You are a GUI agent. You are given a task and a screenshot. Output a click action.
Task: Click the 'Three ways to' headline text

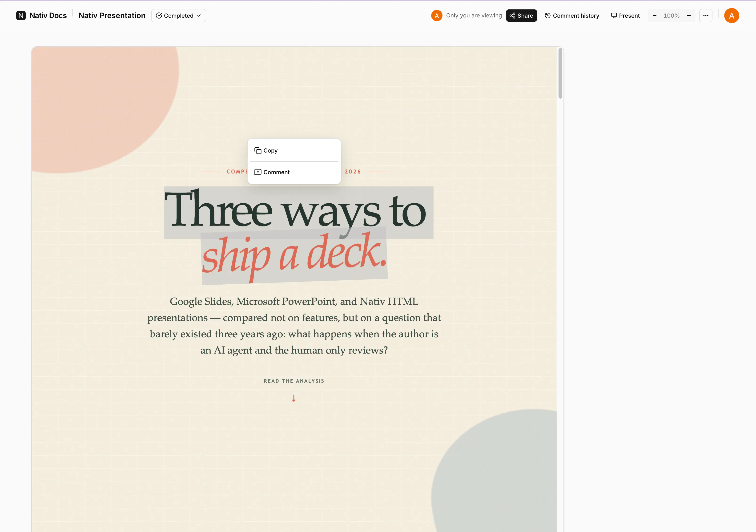(295, 211)
